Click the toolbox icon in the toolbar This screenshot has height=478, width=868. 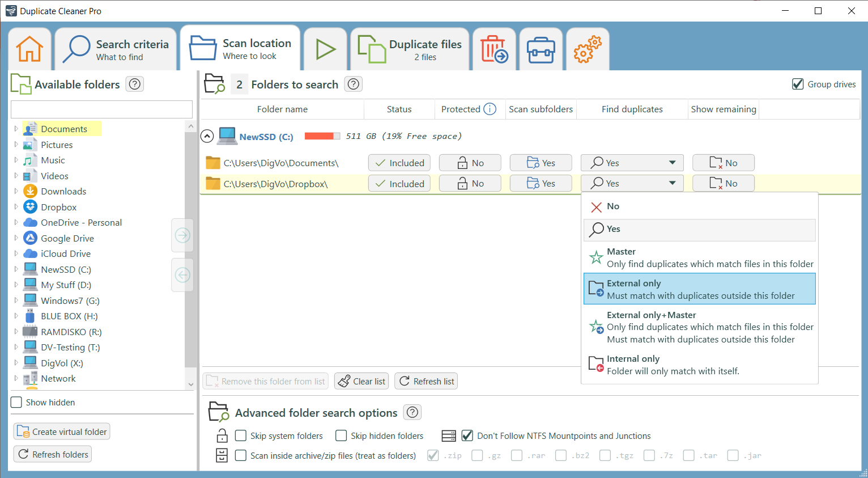(541, 49)
